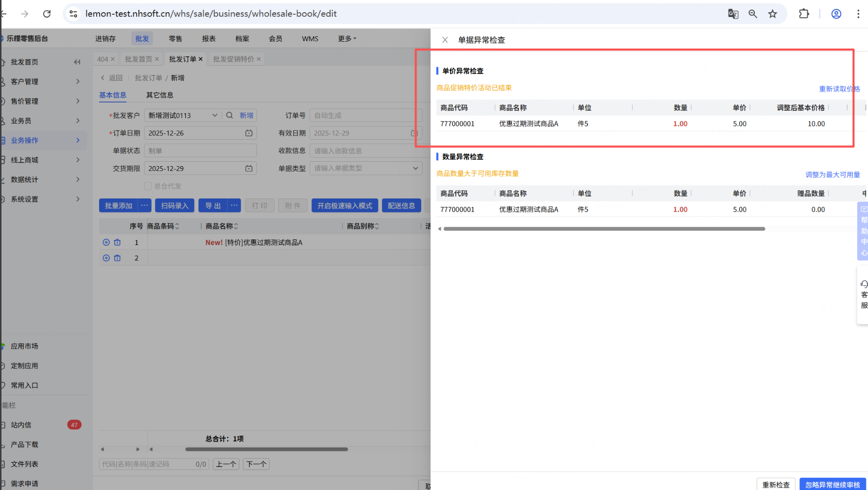Bookmark this page with the star
Image resolution: width=868 pixels, height=490 pixels.
(773, 14)
